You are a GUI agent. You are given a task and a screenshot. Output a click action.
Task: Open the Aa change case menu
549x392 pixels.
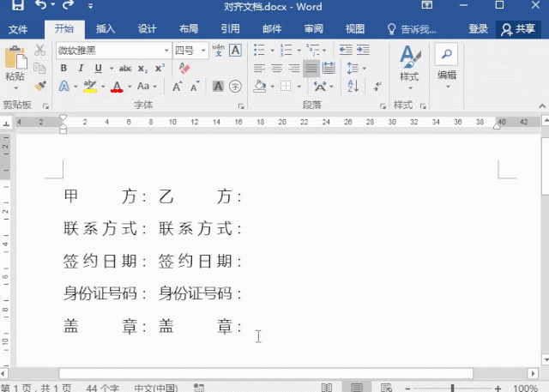147,86
